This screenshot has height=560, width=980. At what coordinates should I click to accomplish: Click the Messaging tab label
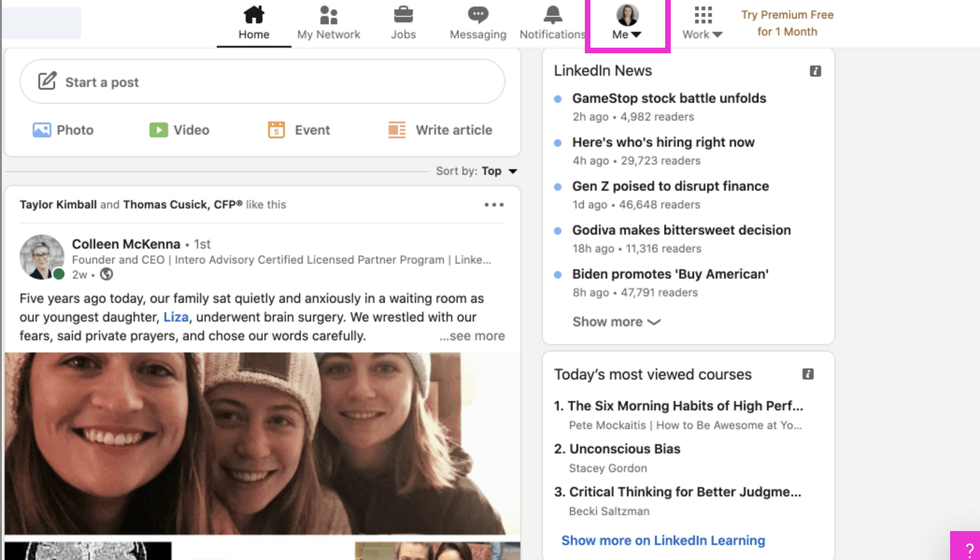coord(478,35)
